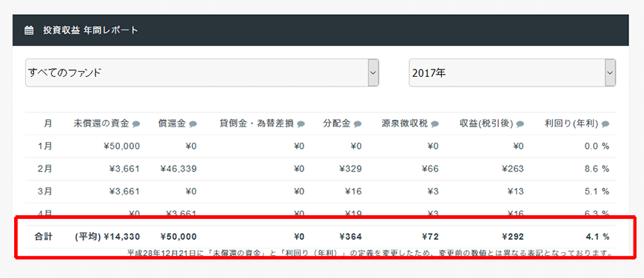This screenshot has width=644, height=278.
Task: Click the 分配金 column header text
Action: click(x=337, y=123)
